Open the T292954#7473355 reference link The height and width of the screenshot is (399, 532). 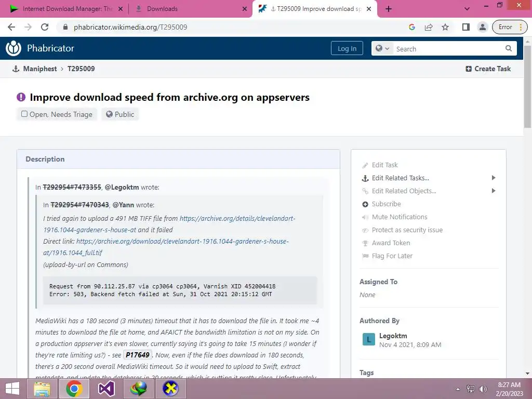72,187
